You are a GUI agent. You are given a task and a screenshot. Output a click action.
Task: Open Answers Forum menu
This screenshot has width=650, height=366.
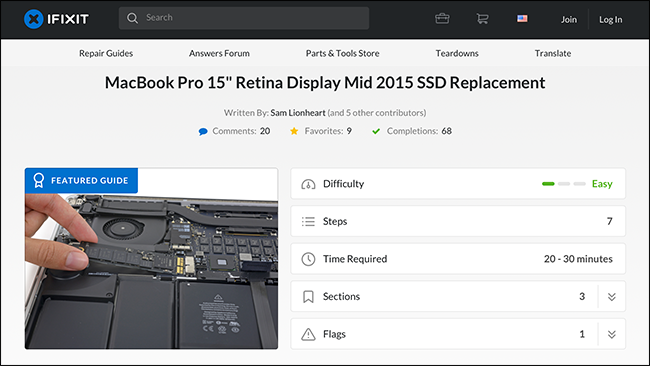coord(219,53)
